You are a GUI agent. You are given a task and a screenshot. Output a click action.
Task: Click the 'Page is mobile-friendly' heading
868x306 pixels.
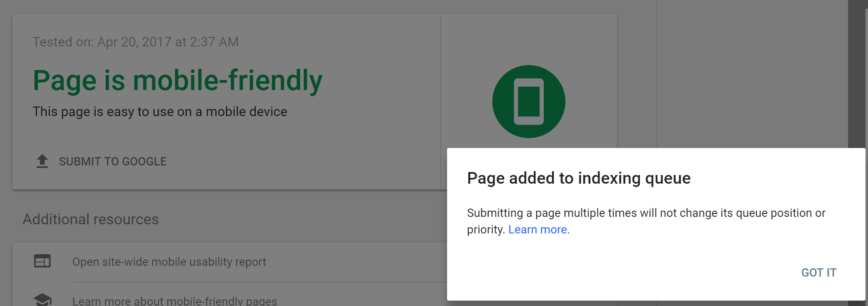177,80
